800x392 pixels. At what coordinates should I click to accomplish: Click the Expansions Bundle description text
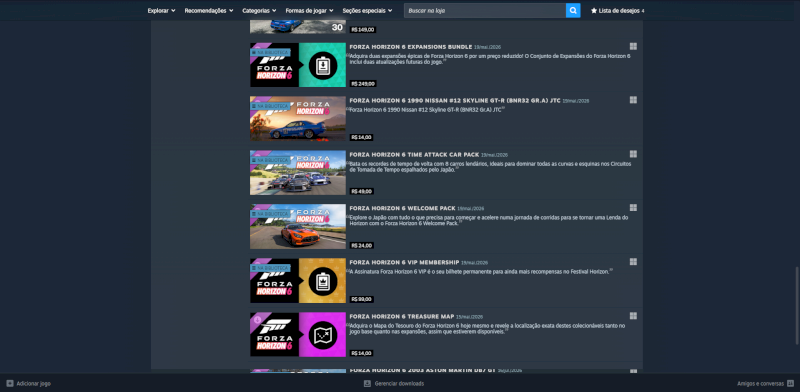pyautogui.click(x=489, y=59)
